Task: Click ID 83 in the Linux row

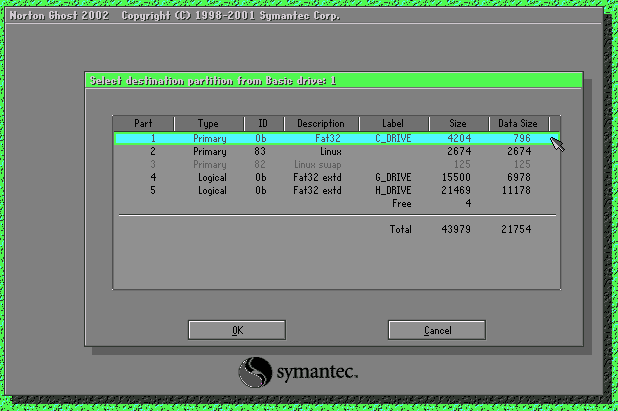Action: [260, 151]
